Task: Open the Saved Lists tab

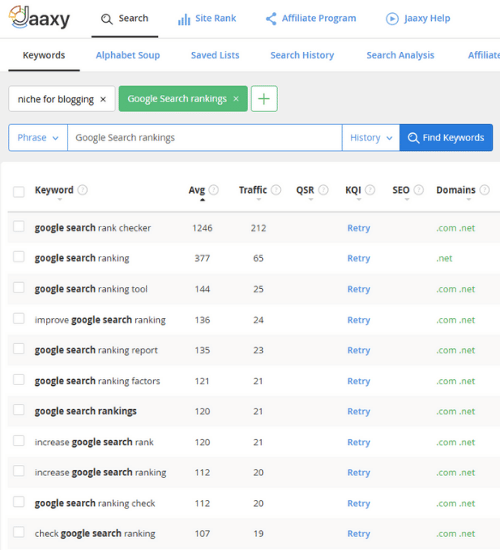Action: tap(215, 55)
